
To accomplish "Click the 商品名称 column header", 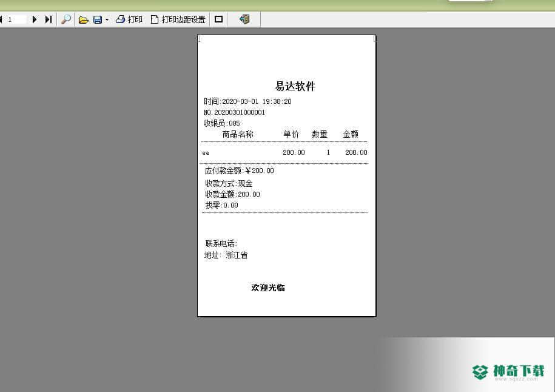I will point(238,134).
